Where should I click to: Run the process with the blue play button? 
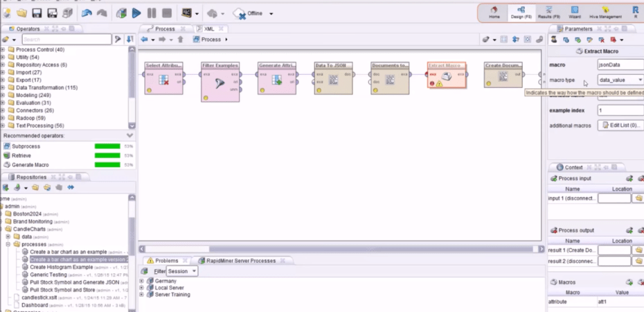[x=136, y=13]
